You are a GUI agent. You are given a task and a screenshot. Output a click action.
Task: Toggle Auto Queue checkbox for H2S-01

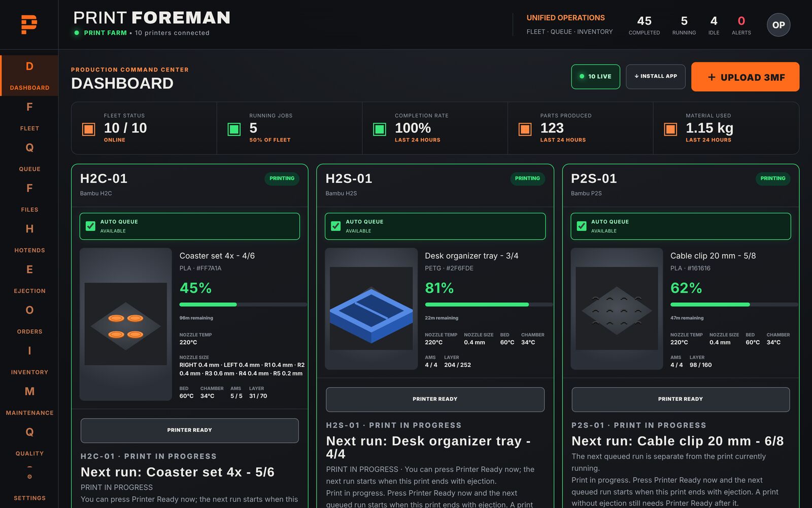tap(336, 226)
